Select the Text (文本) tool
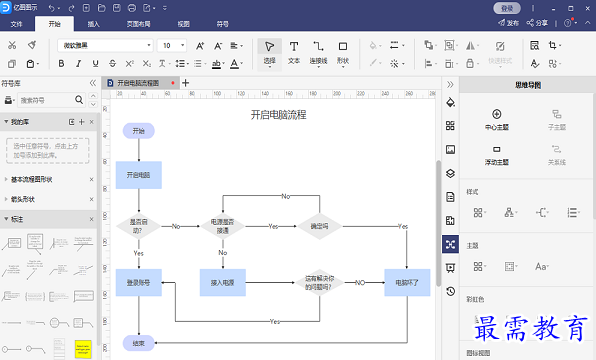 click(x=293, y=52)
